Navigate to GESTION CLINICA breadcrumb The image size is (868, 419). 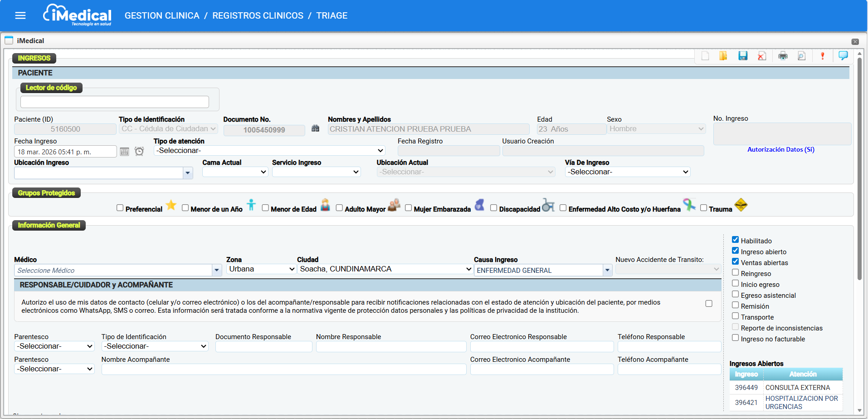(162, 16)
